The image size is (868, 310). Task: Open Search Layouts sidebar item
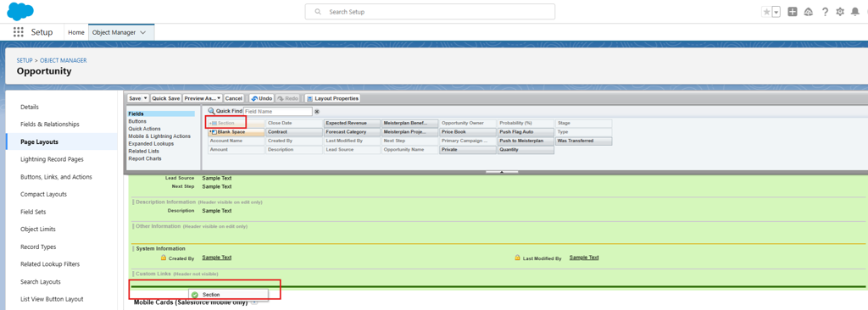[41, 282]
